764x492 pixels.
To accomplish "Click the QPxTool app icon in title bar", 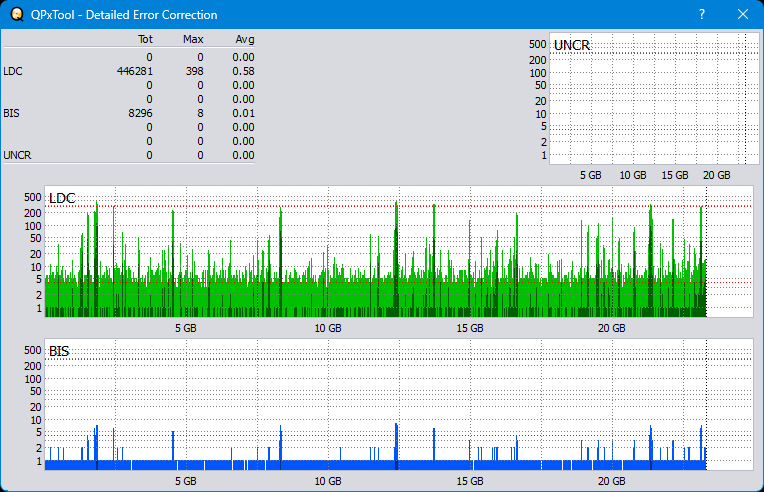I will 17,15.
